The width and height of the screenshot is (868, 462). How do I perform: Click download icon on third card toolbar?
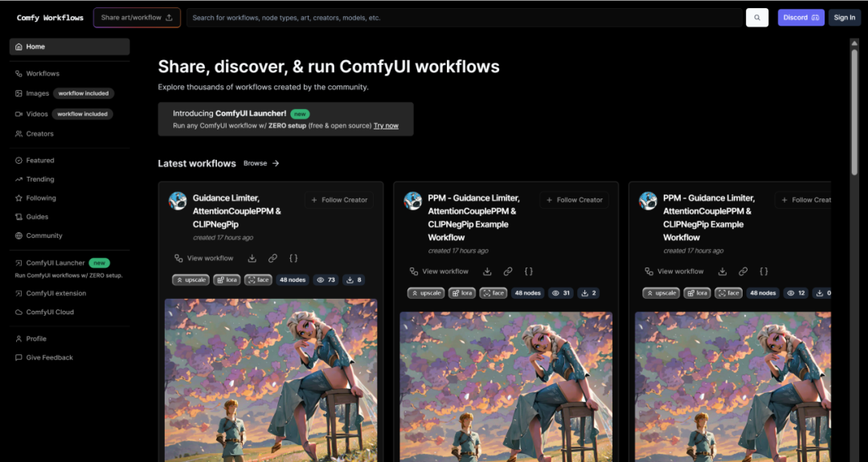[x=723, y=271]
